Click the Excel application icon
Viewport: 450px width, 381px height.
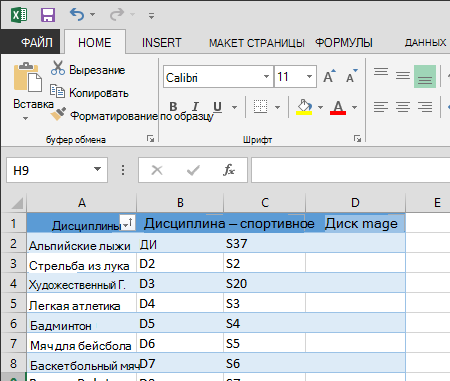[19, 15]
